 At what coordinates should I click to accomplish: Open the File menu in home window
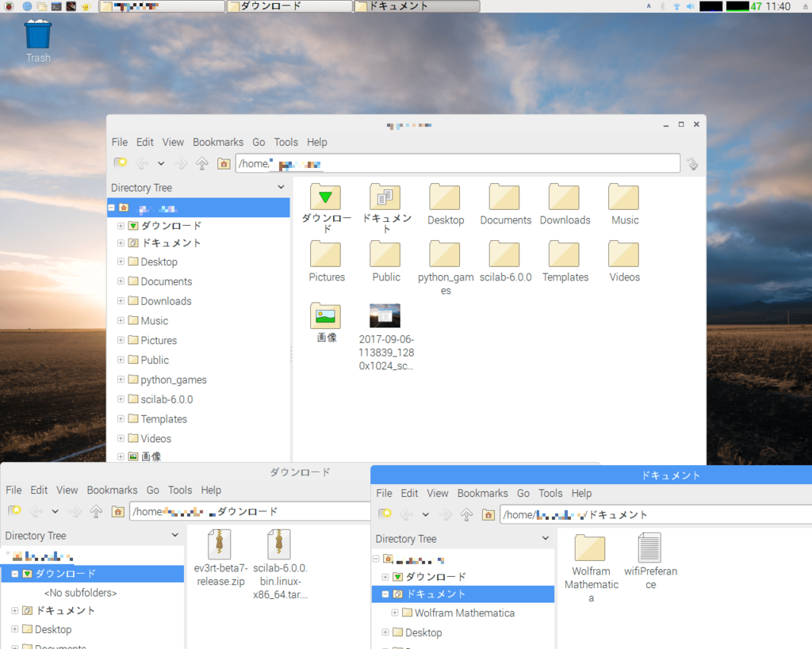click(x=119, y=142)
